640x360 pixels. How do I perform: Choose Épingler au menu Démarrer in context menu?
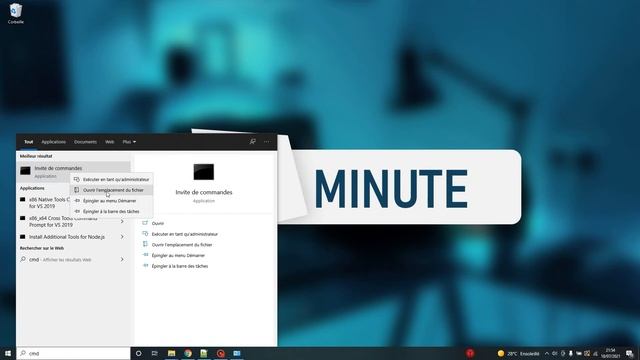pos(112,201)
